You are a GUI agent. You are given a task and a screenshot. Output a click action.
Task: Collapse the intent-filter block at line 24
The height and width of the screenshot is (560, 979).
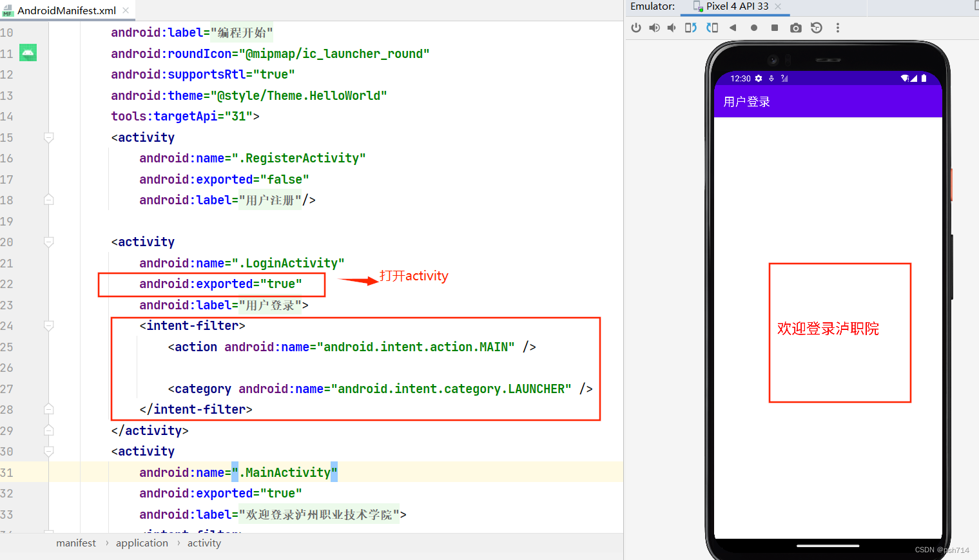48,325
